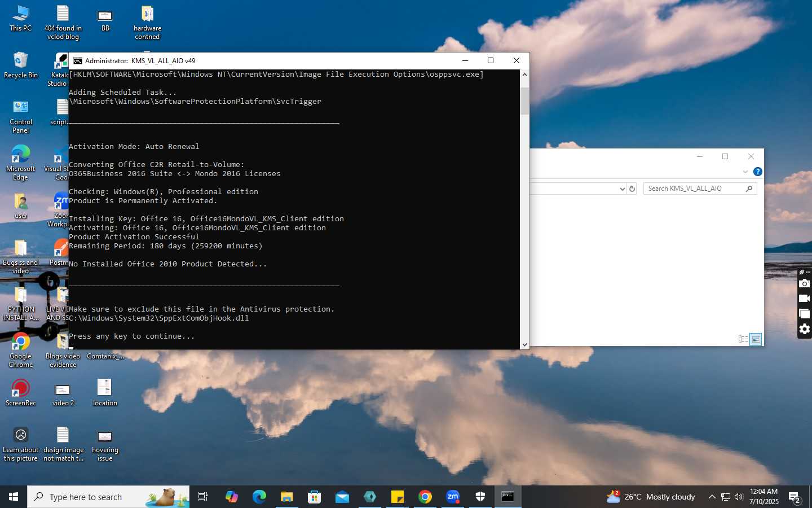This screenshot has height=508, width=812.
Task: Click 'Press any key to continue...' text in console
Action: click(x=132, y=336)
